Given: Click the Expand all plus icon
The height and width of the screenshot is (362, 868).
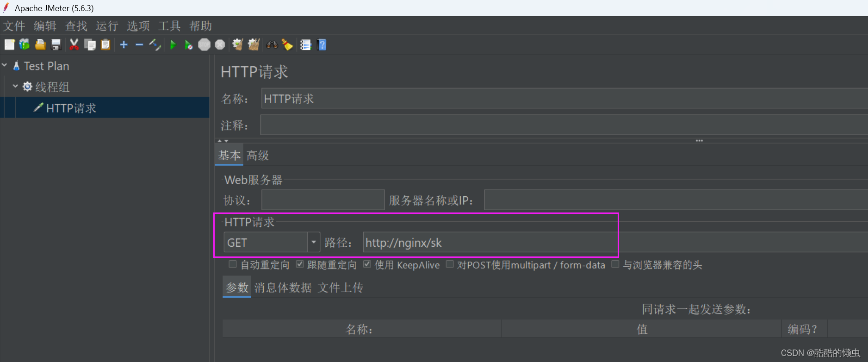Looking at the screenshot, I should click(x=124, y=44).
